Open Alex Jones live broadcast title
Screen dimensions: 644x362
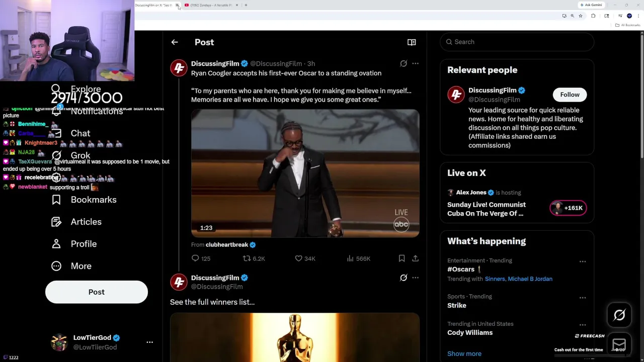click(x=486, y=209)
